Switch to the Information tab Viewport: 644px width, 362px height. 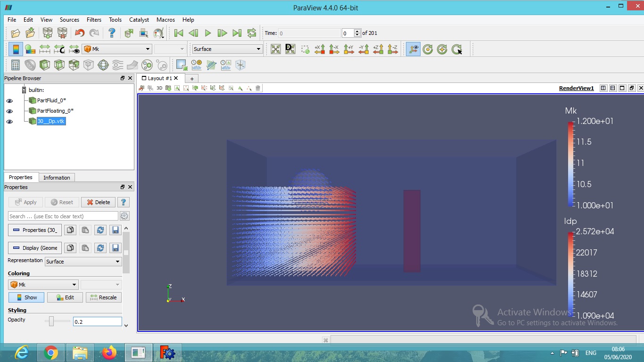pyautogui.click(x=57, y=177)
